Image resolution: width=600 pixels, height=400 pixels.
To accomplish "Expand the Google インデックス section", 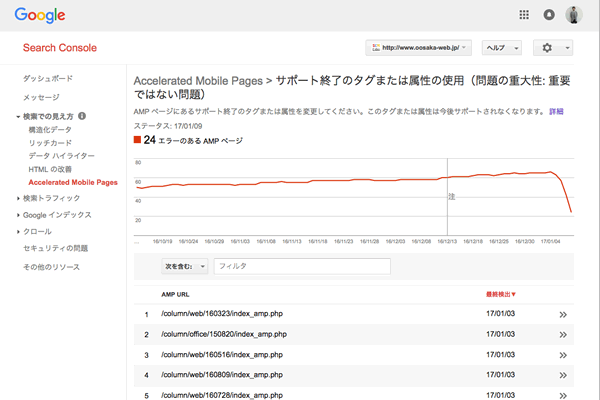I will (x=18, y=215).
